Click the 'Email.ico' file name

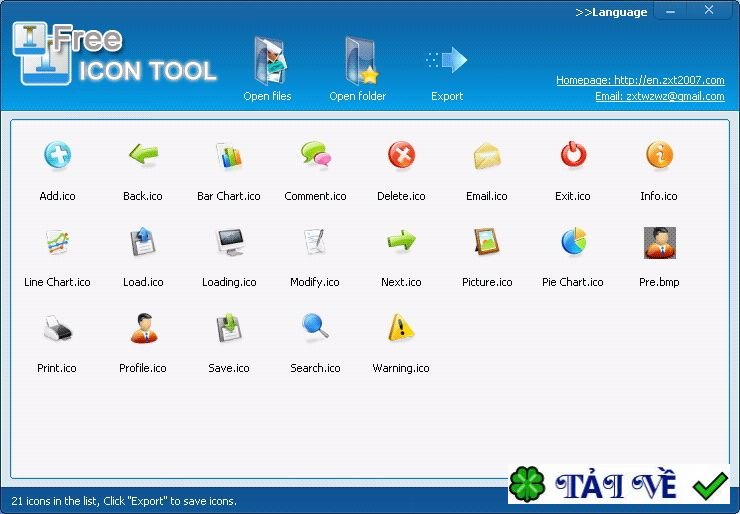click(487, 196)
